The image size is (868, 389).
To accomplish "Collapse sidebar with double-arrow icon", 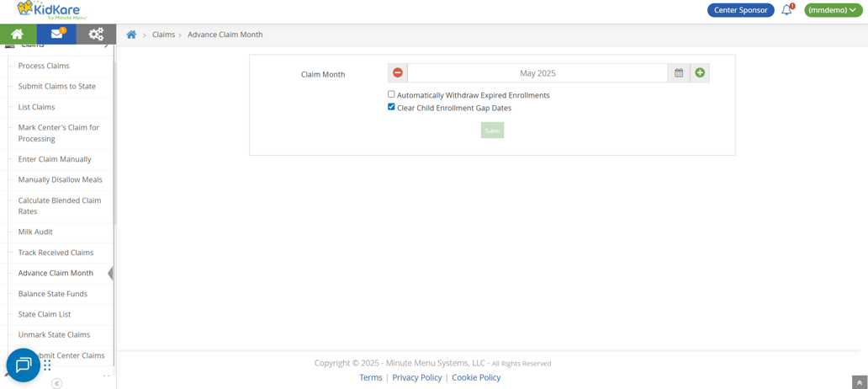I will 56,383.
